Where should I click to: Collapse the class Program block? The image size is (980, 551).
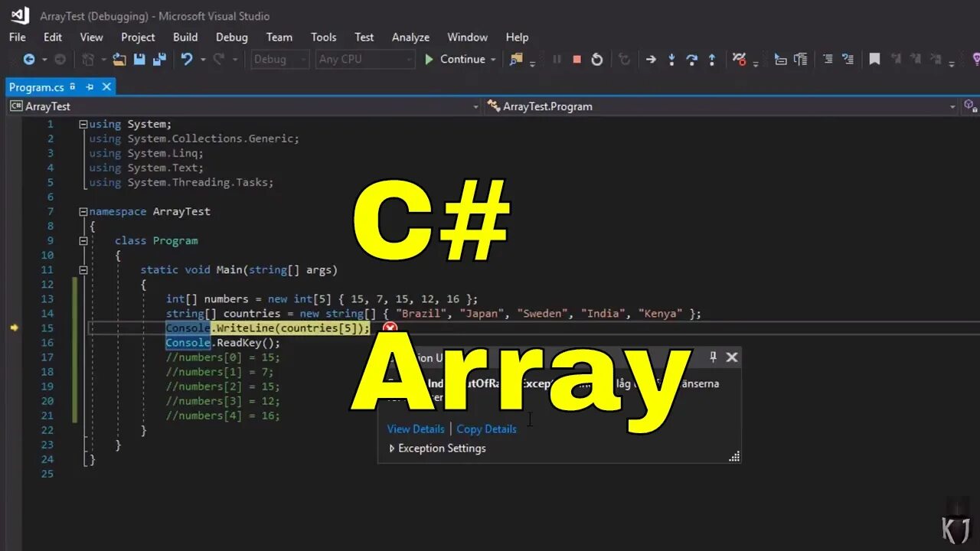point(83,240)
